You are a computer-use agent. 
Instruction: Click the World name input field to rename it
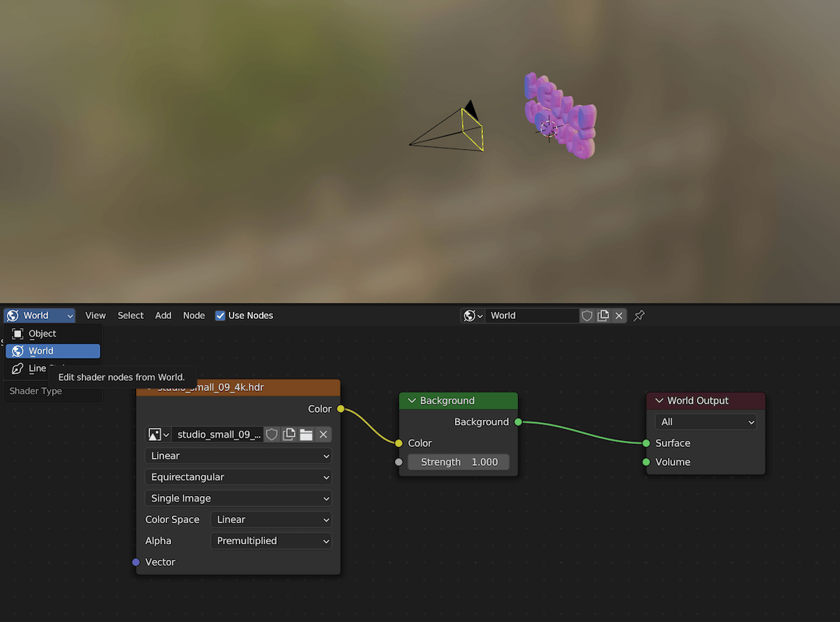click(533, 315)
